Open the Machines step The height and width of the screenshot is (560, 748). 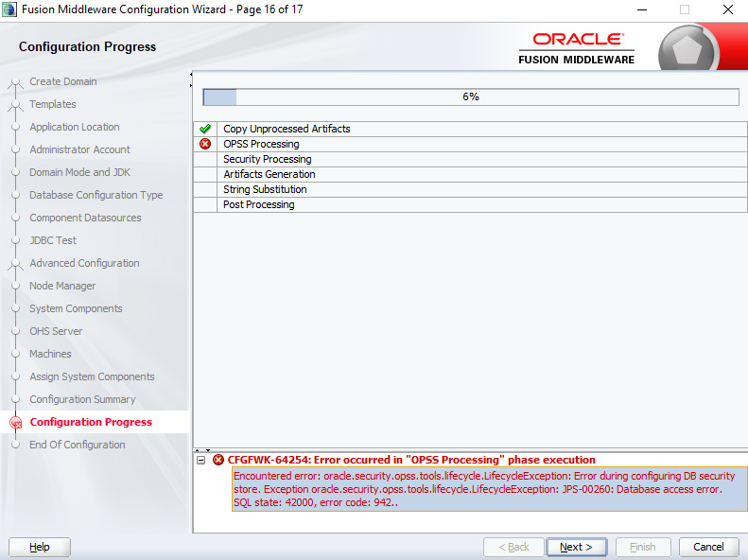pos(50,354)
